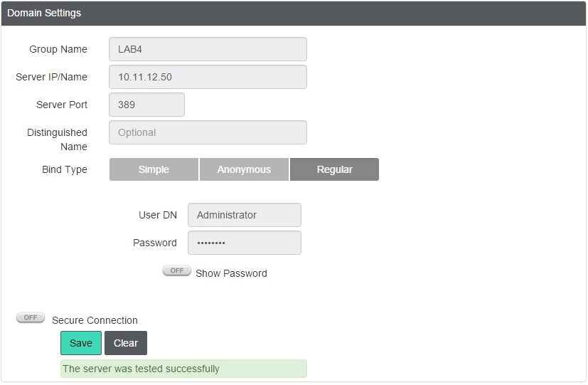This screenshot has height=385, width=588.
Task: Focus the masked Password field
Action: (244, 243)
